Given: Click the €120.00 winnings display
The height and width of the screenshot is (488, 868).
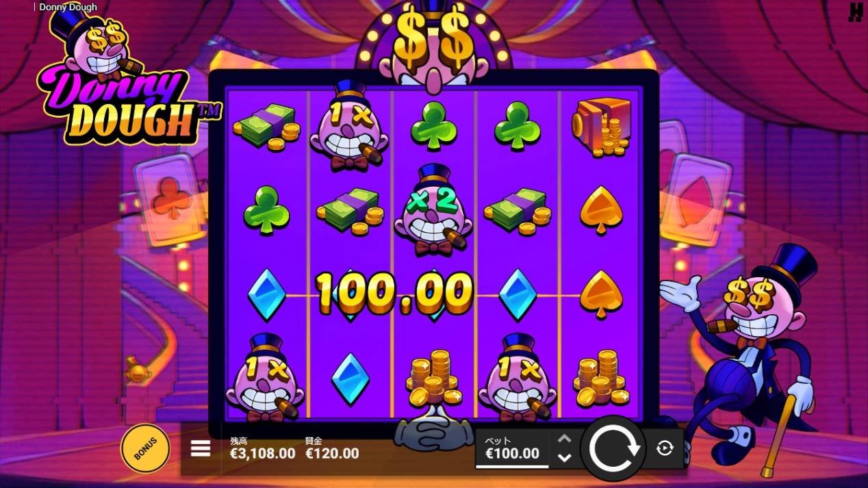Looking at the screenshot, I should click(x=332, y=453).
